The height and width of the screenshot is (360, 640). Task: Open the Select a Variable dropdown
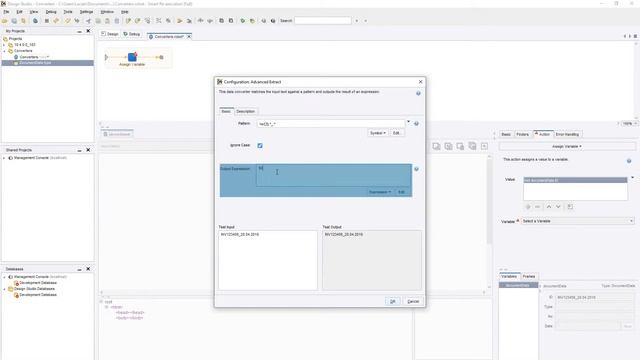pyautogui.click(x=578, y=221)
